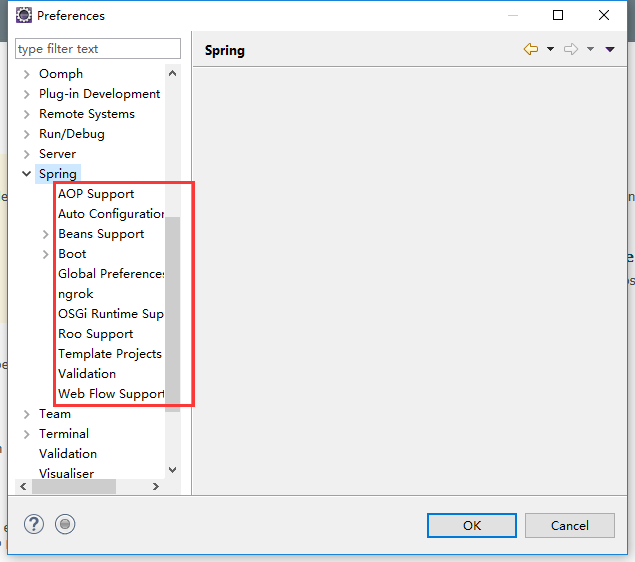Open the preferences view menu triangle
The image size is (635, 562).
tap(610, 49)
